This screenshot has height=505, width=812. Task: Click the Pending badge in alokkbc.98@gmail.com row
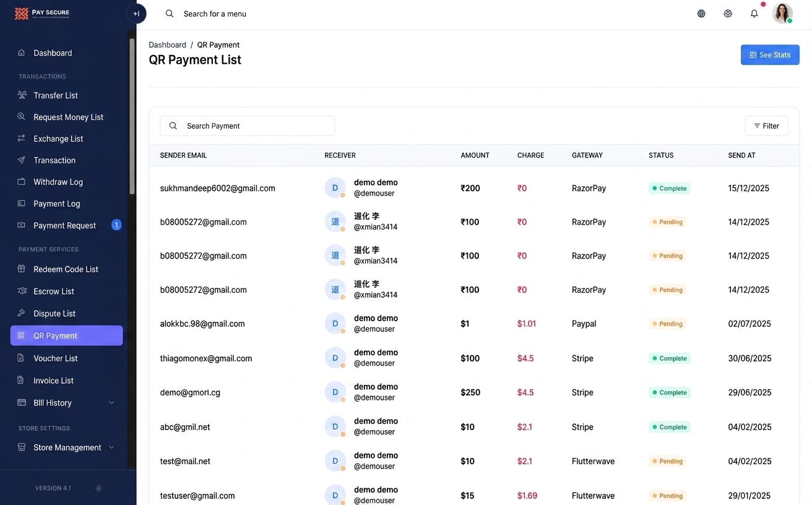[668, 324]
